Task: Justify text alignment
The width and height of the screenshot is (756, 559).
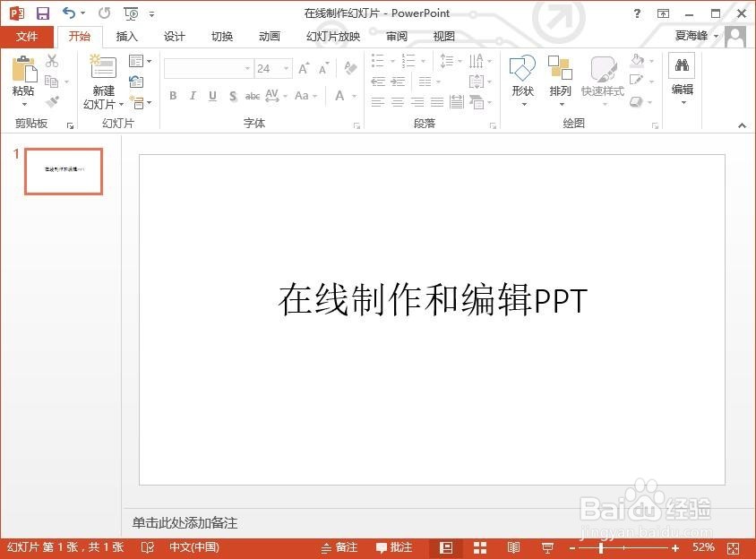Action: (x=437, y=102)
